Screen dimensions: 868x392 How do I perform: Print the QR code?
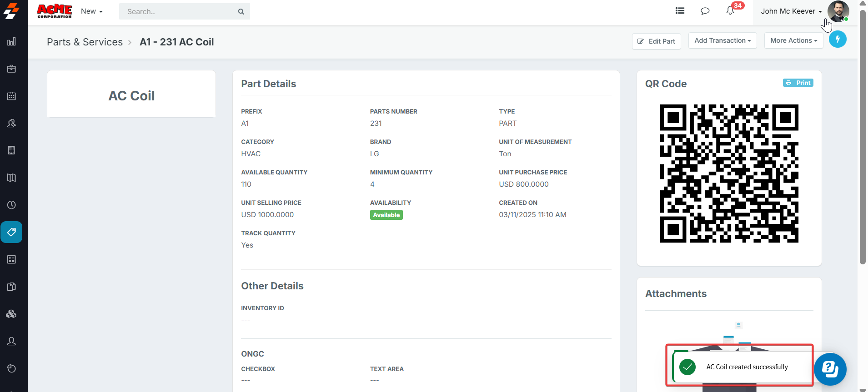point(798,83)
